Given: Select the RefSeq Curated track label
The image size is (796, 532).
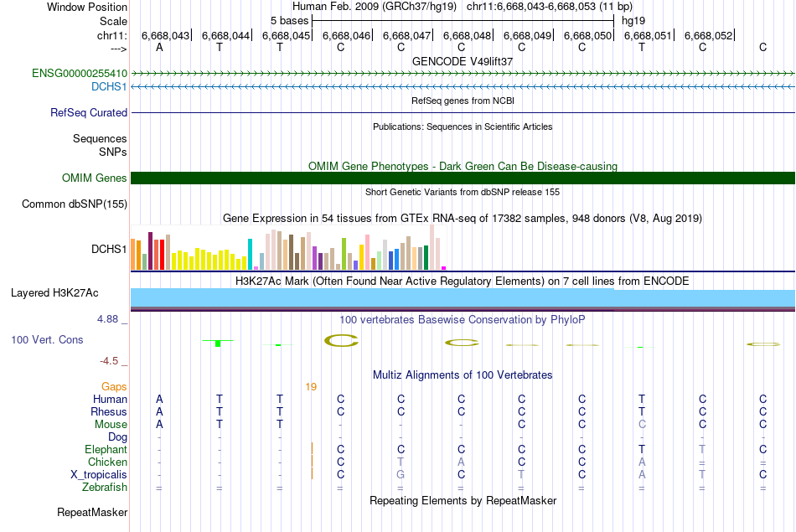Looking at the screenshot, I should pos(89,113).
